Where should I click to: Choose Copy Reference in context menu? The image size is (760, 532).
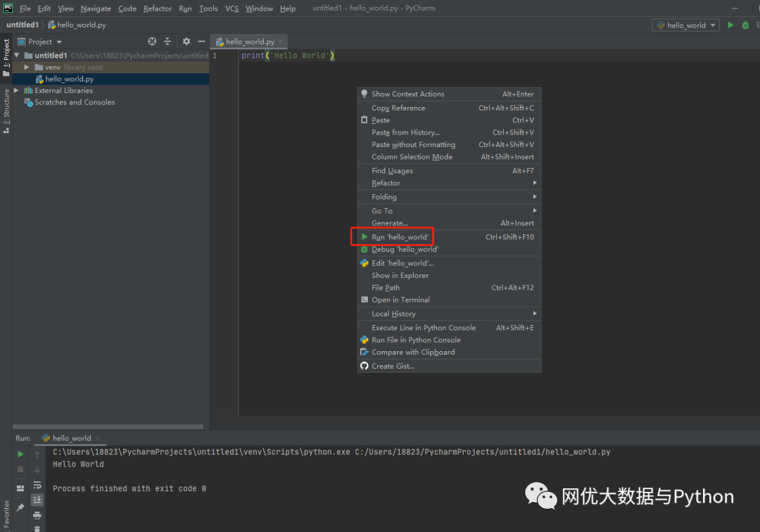coord(449,108)
